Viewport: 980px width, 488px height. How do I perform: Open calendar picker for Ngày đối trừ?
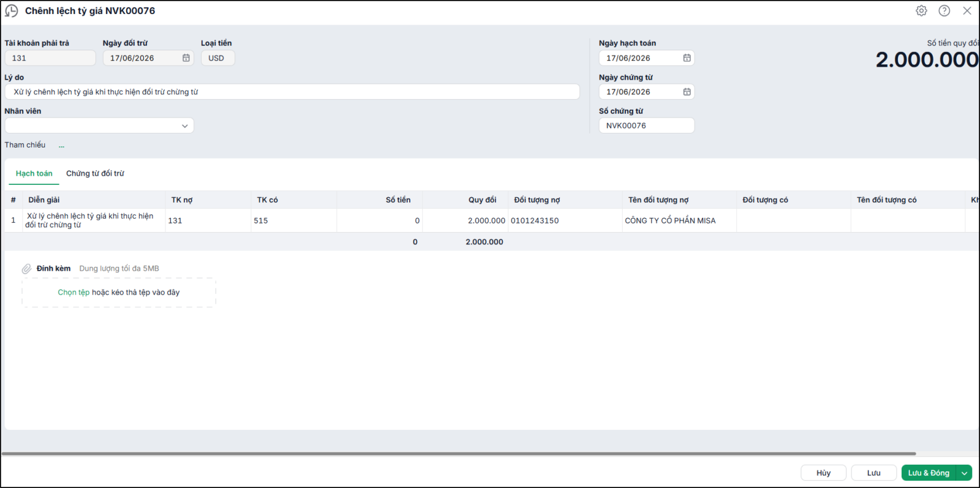[186, 58]
